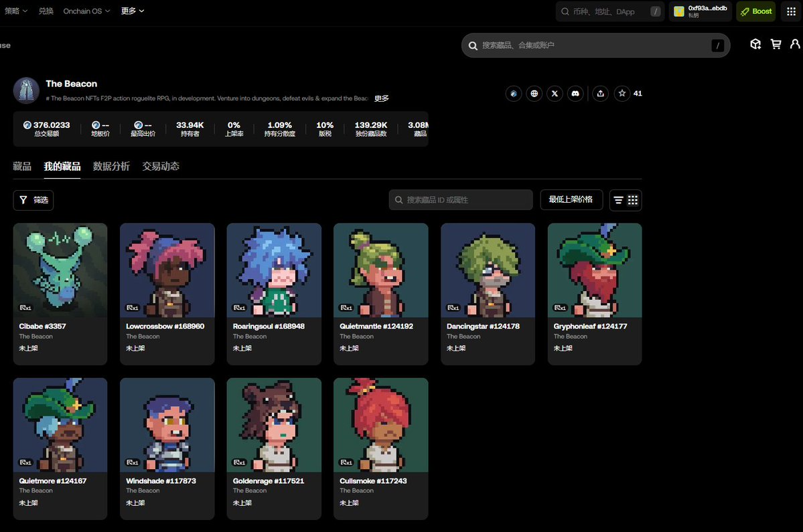The width and height of the screenshot is (803, 532).
Task: Open the Dancingstar #124178 NFT image
Action: (x=488, y=270)
